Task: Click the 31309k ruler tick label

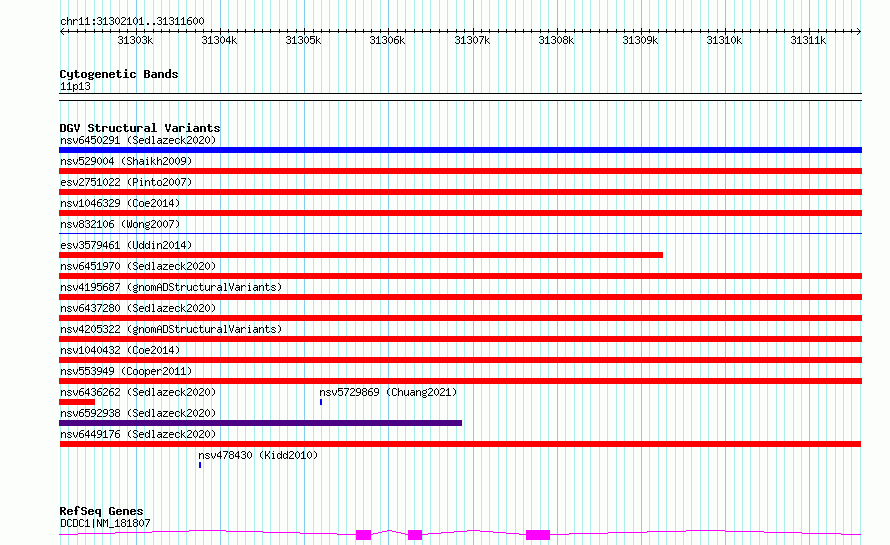Action: [x=640, y=40]
